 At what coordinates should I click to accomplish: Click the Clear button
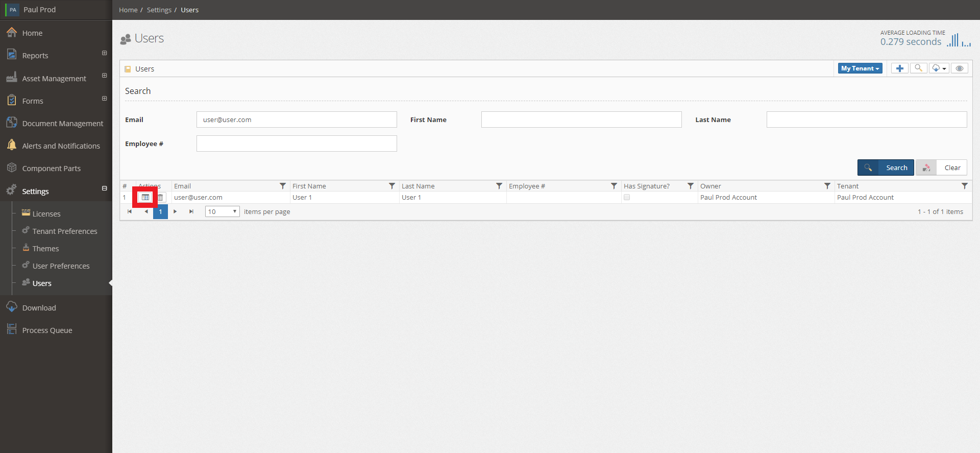(x=941, y=168)
